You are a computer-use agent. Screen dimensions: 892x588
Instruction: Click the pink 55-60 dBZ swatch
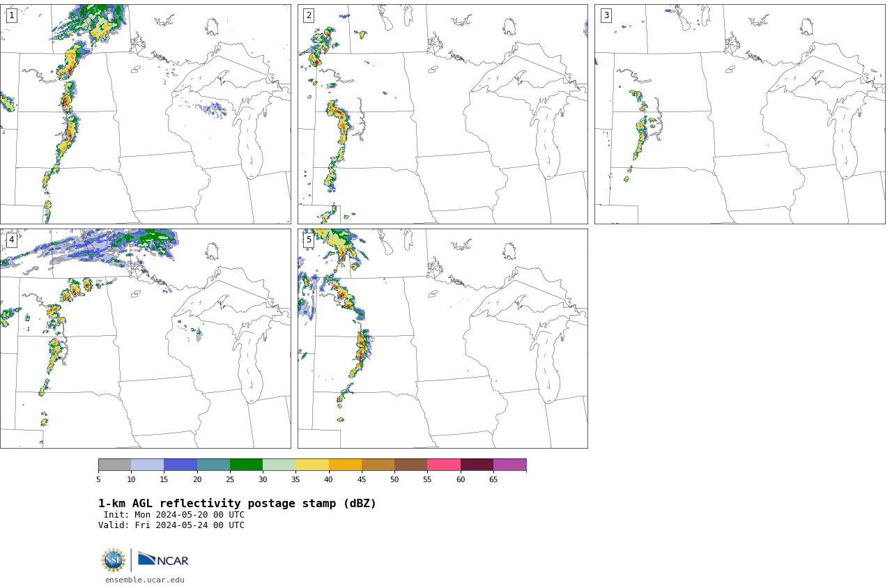(444, 465)
